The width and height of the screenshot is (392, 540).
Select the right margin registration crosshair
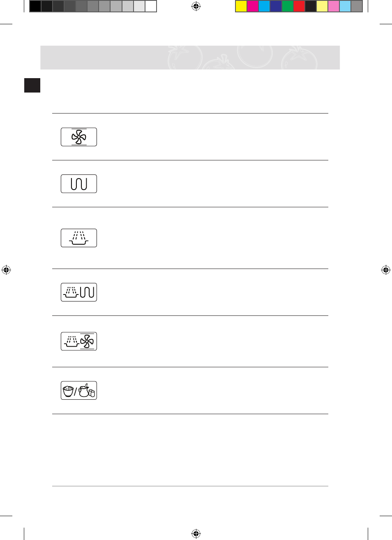click(385, 270)
